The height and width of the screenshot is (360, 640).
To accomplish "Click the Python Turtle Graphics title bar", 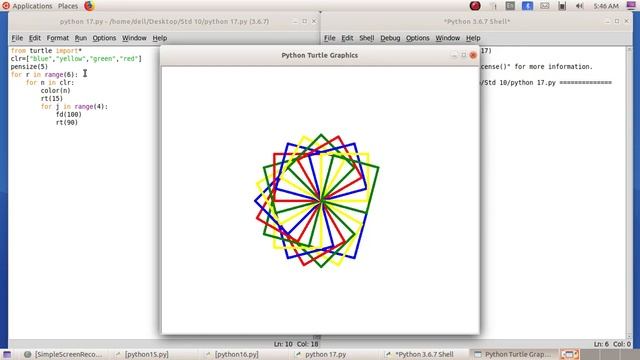I will click(320, 55).
